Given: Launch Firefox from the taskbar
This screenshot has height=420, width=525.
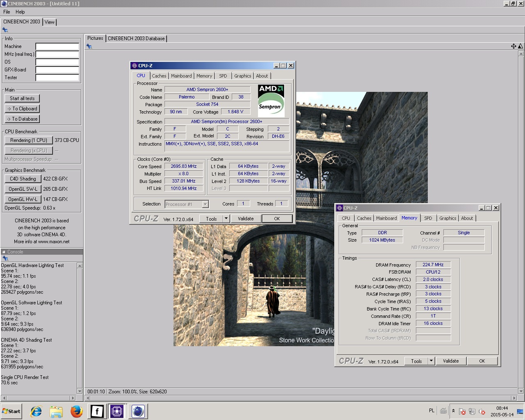Looking at the screenshot, I should [x=76, y=411].
